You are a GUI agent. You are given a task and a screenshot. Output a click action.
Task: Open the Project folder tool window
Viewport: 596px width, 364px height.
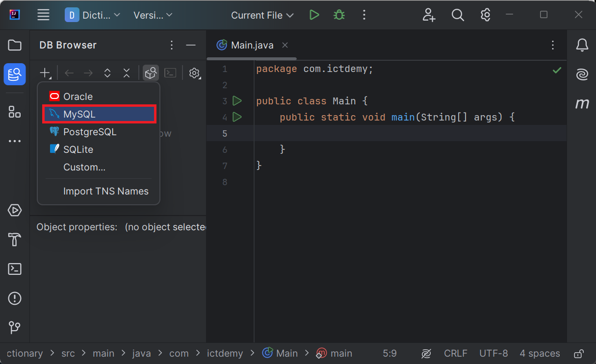[15, 45]
